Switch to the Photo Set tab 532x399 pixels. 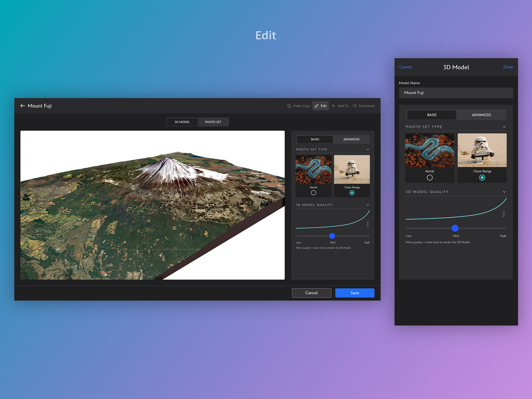(213, 122)
